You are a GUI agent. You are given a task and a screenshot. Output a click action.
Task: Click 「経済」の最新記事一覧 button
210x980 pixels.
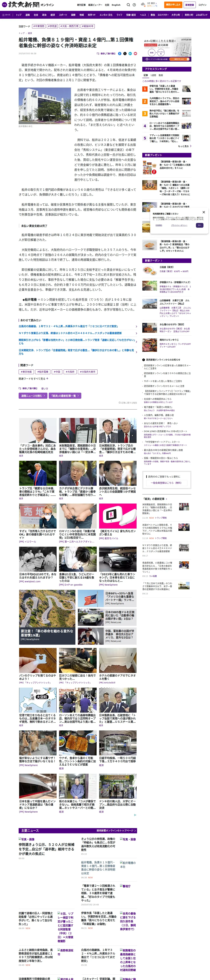65,396
